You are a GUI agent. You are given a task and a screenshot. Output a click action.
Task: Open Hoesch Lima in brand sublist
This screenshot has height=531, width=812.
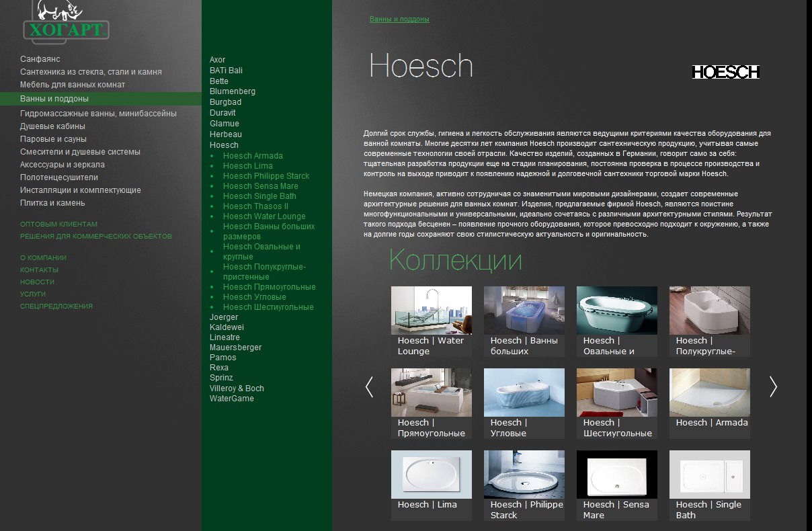[248, 166]
